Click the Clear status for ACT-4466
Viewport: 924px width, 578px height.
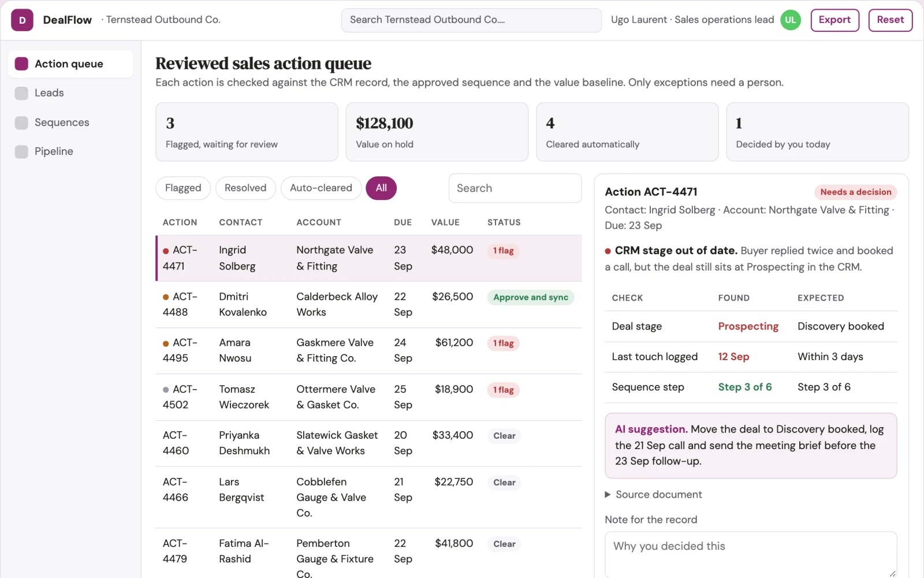504,483
